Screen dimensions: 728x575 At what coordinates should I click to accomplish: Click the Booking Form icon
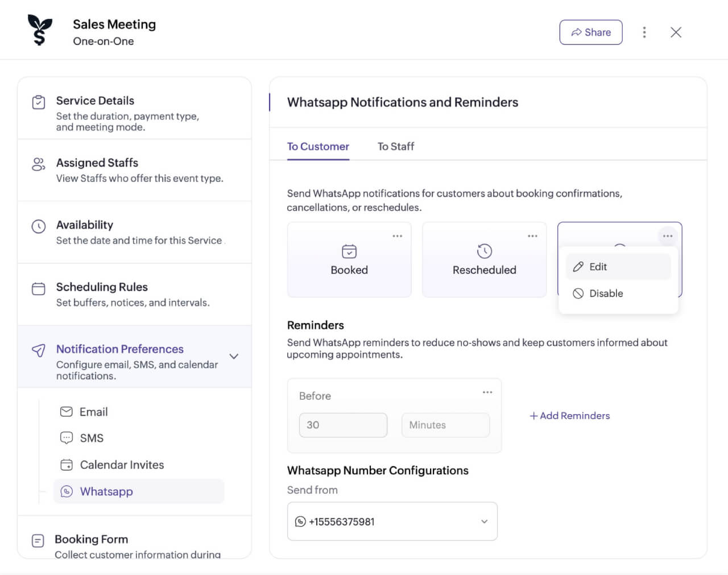(38, 540)
